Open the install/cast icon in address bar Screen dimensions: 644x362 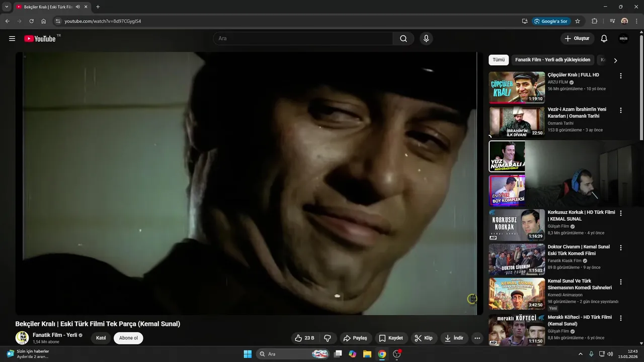pos(525,21)
